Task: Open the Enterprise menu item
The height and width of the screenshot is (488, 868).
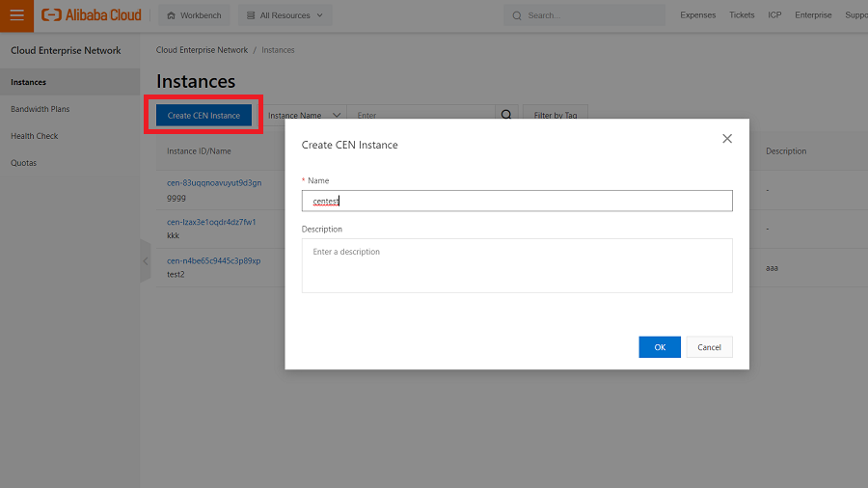Action: tap(813, 15)
